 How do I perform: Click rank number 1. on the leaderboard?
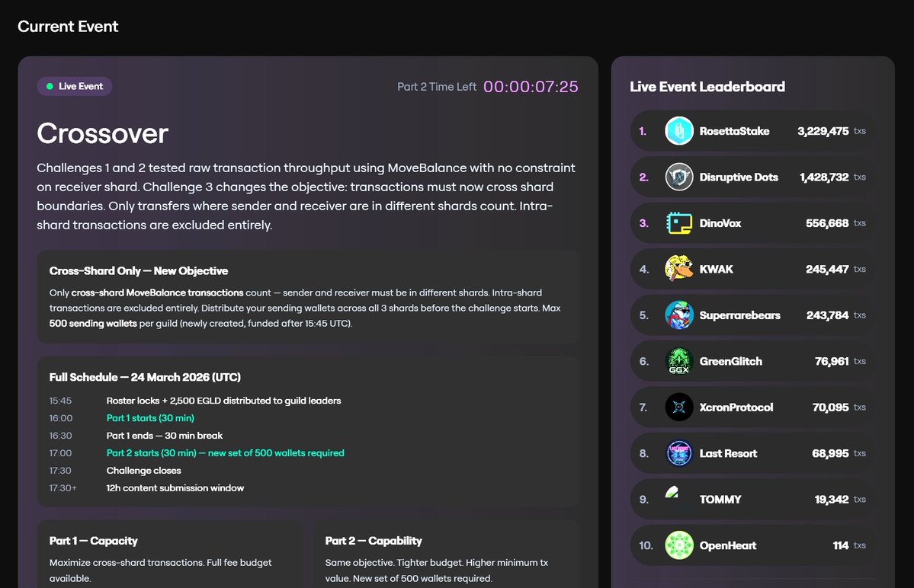point(643,131)
